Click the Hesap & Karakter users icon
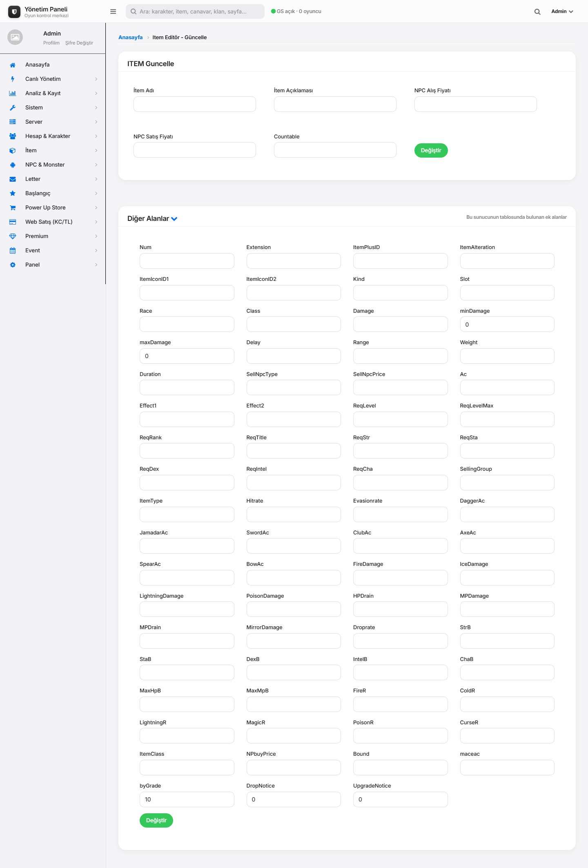The width and height of the screenshot is (588, 868). coord(13,136)
